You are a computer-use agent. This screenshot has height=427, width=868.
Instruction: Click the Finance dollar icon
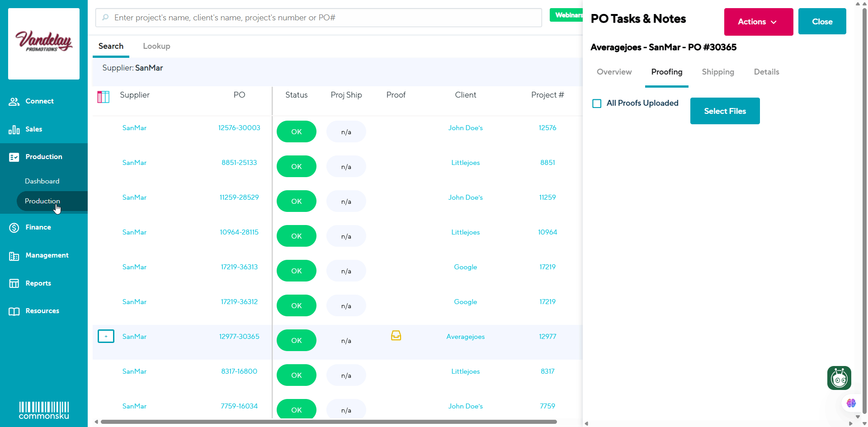click(14, 228)
